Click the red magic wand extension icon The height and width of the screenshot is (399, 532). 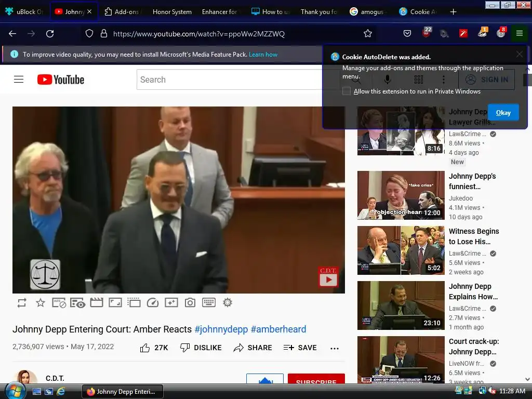[x=463, y=33]
